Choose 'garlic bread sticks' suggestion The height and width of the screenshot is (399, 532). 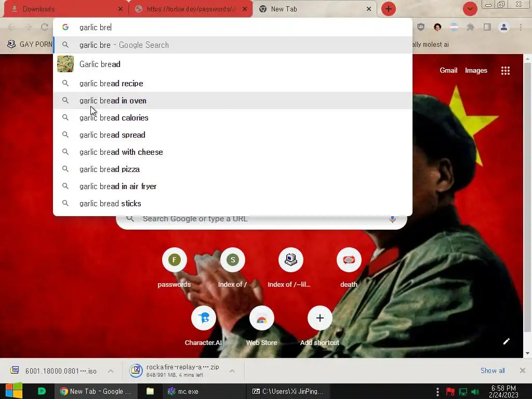click(x=233, y=204)
